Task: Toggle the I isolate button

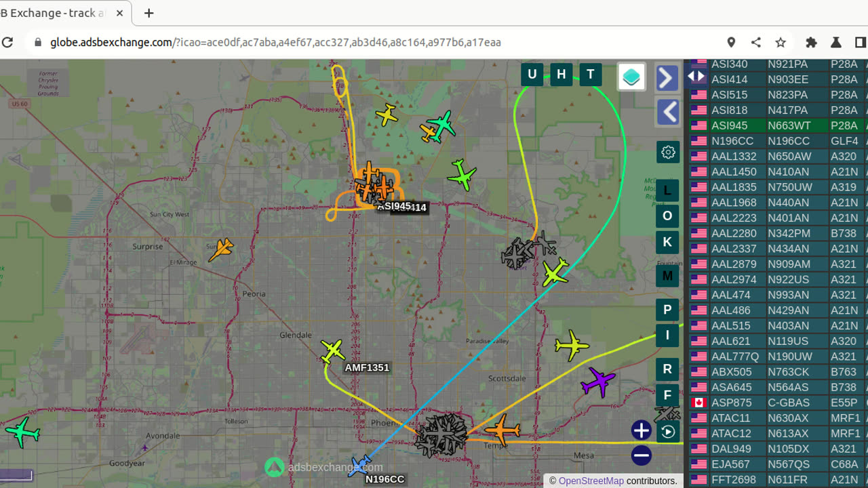Action: (667, 335)
